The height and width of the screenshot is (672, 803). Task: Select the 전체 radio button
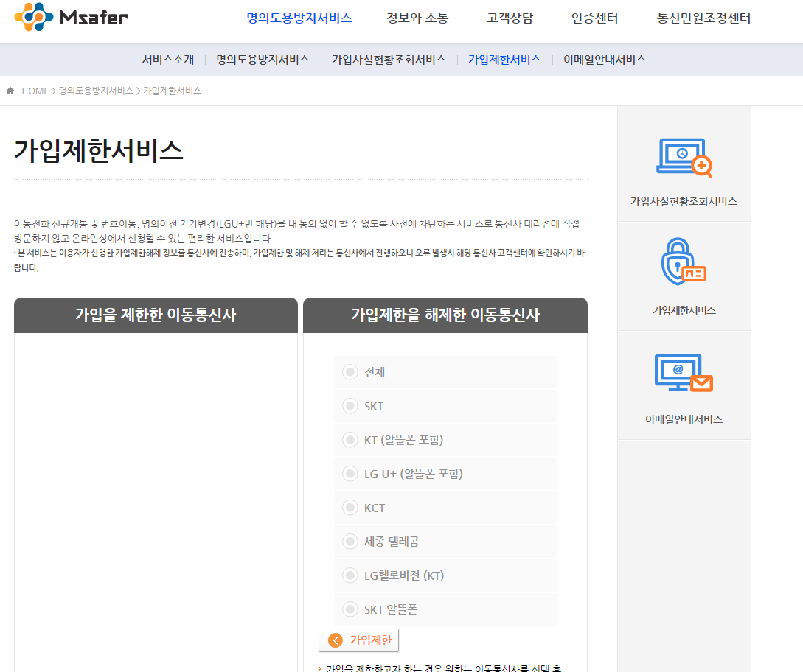(349, 371)
